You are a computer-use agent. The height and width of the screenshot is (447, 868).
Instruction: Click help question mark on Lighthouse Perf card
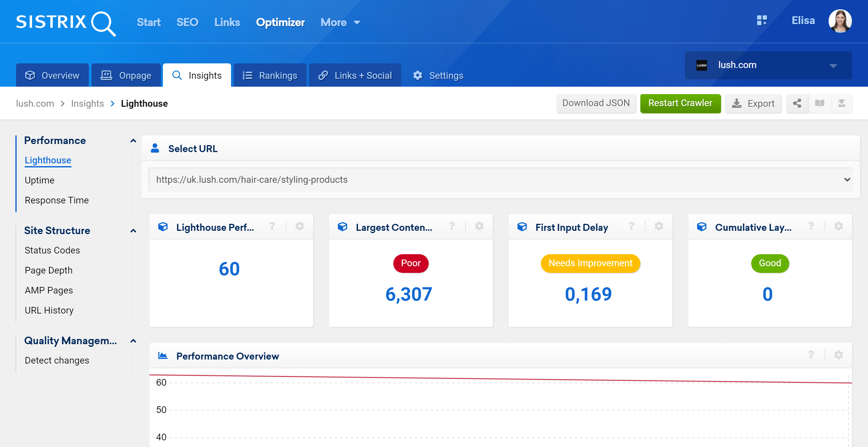click(x=272, y=226)
